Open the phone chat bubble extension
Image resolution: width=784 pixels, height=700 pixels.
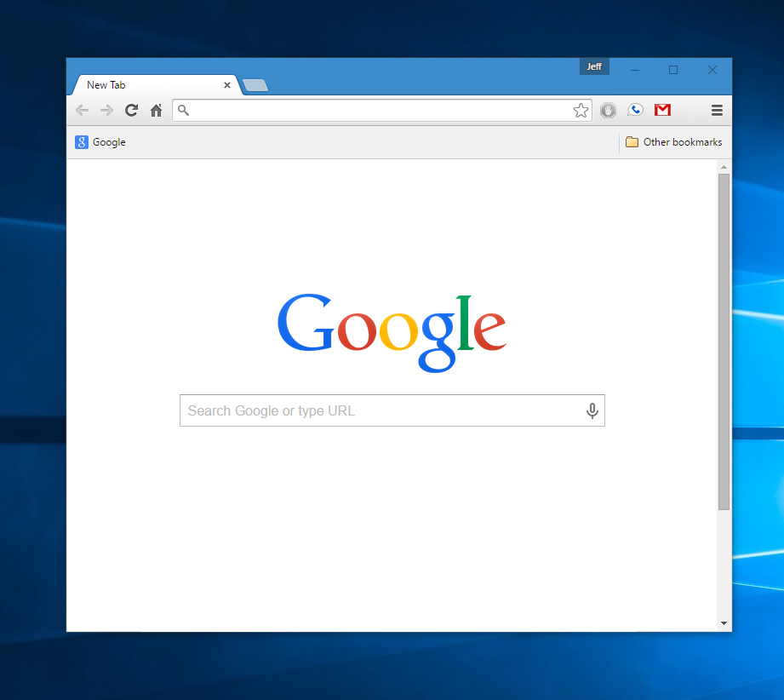(x=635, y=110)
